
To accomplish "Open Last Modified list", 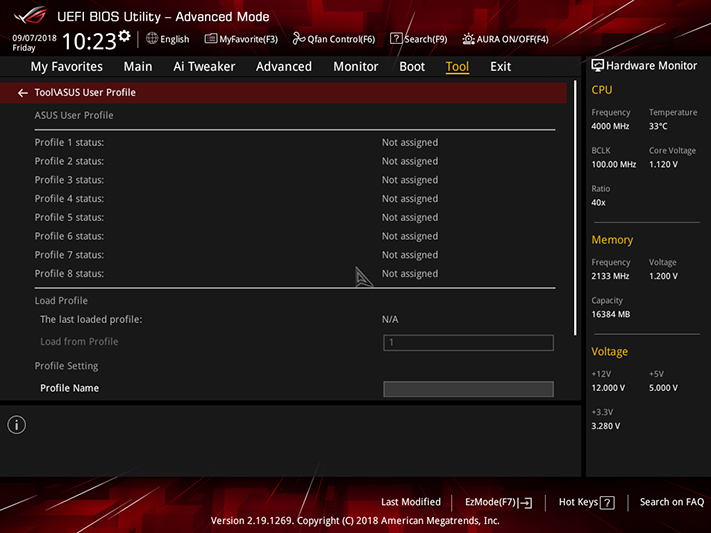I will 411,502.
